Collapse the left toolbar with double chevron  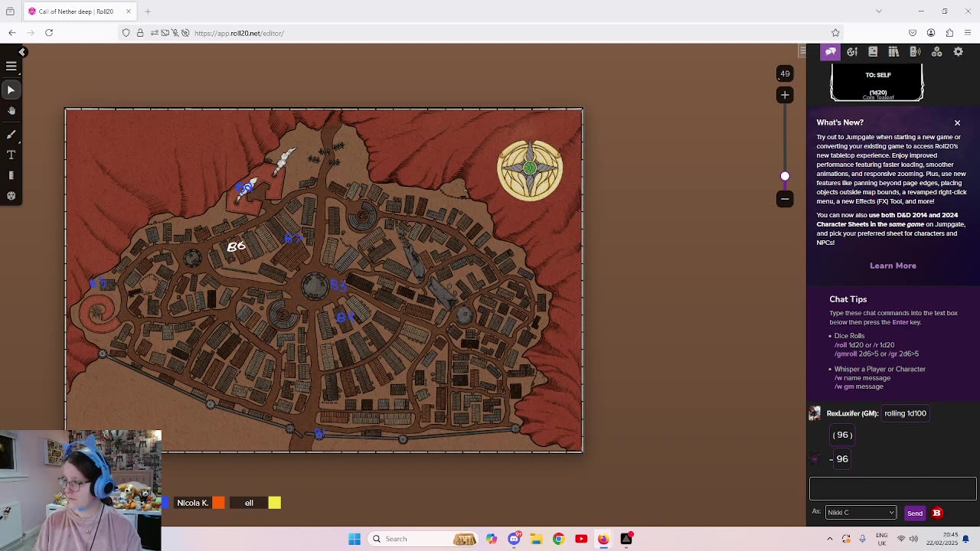pos(22,52)
